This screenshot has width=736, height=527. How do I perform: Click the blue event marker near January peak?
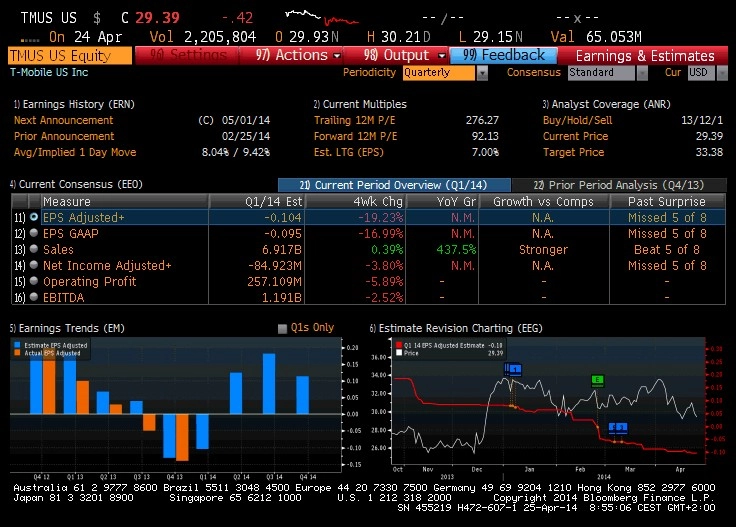513,369
